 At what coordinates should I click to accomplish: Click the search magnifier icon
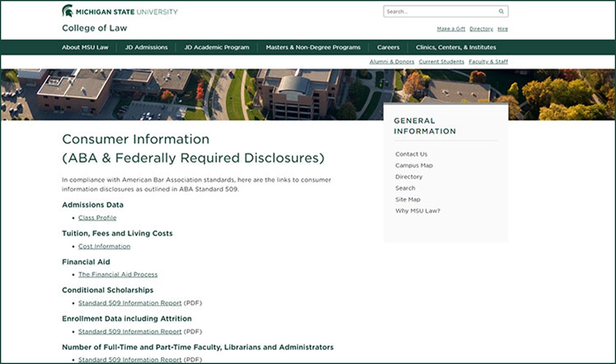[501, 11]
